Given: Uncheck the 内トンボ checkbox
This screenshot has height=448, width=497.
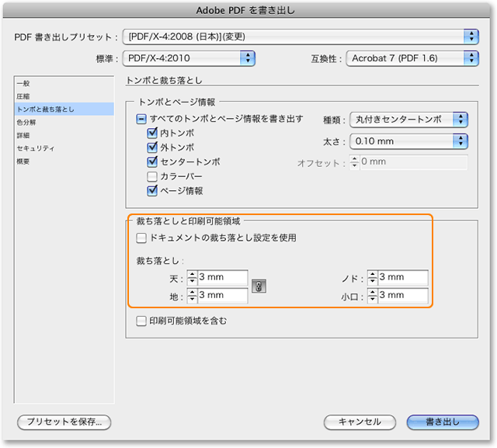Looking at the screenshot, I should [152, 133].
